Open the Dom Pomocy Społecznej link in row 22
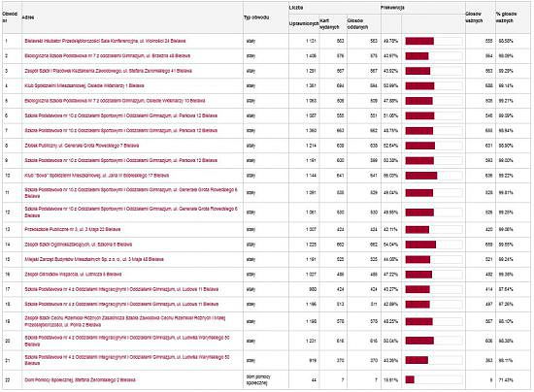 point(80,379)
